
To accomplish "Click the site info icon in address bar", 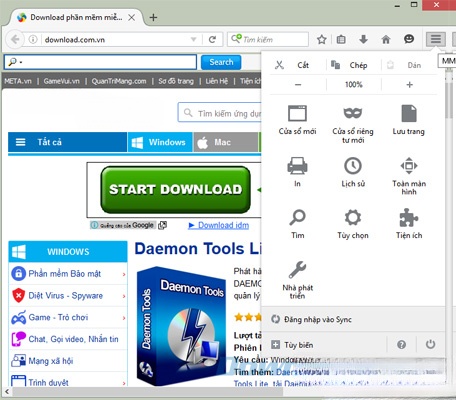I will click(33, 39).
